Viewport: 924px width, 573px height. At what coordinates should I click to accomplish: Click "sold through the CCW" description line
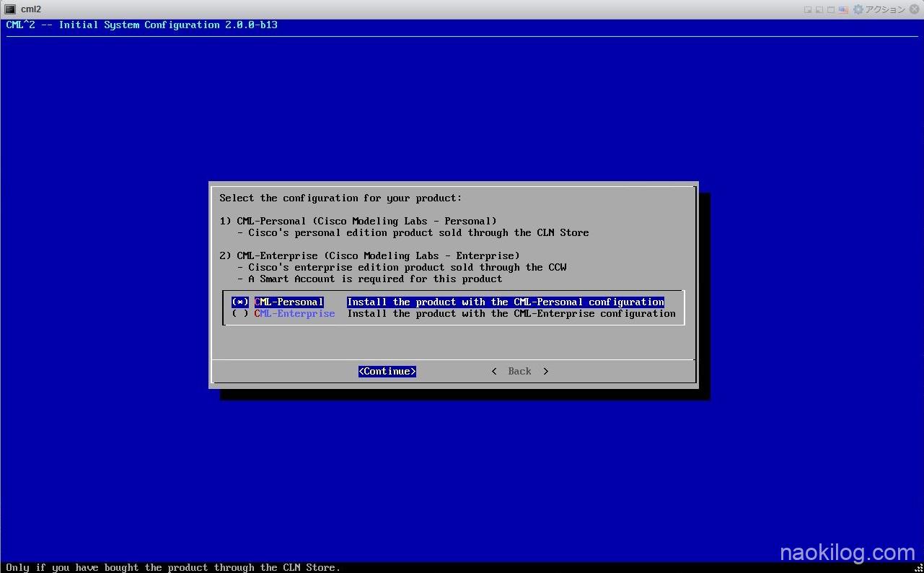401,267
